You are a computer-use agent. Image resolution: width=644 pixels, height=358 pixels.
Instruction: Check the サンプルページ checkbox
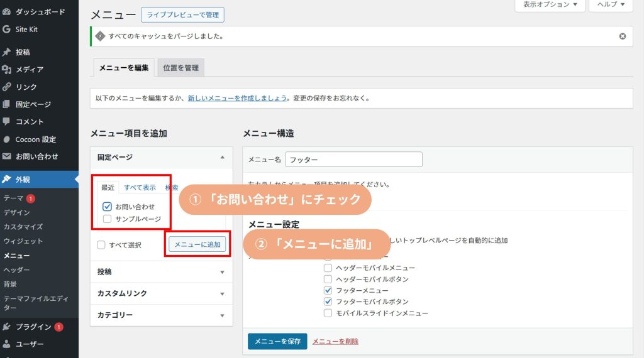point(107,219)
